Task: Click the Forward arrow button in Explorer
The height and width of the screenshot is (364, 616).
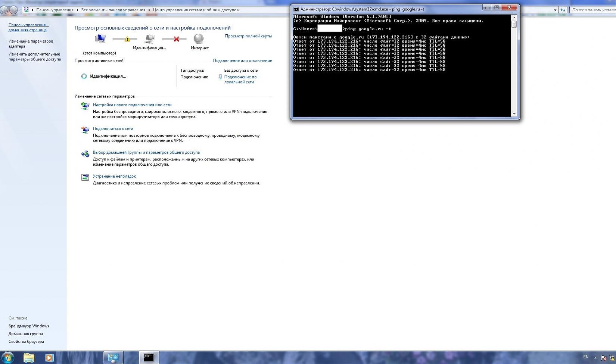Action: click(x=13, y=10)
